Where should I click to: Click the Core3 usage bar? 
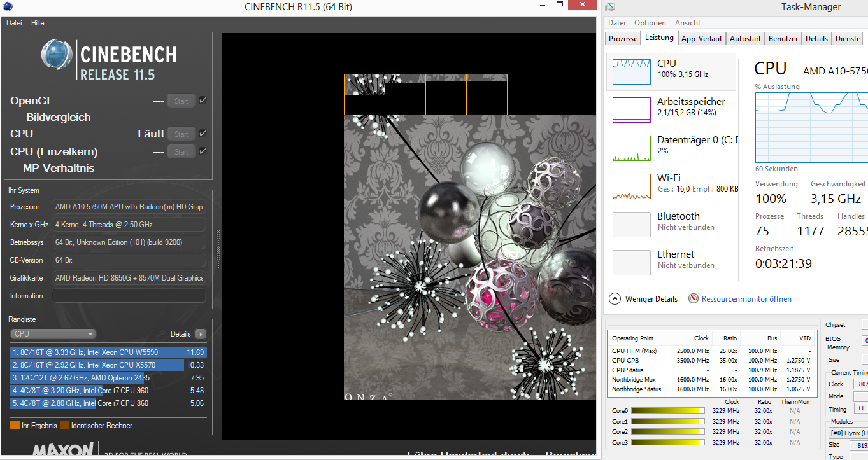click(667, 442)
